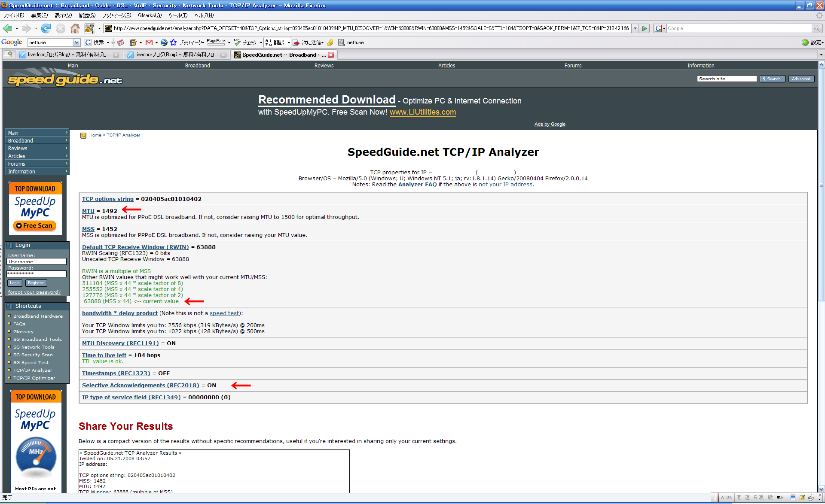
Task: Click the new tab icon left of tabs
Action: [8, 54]
